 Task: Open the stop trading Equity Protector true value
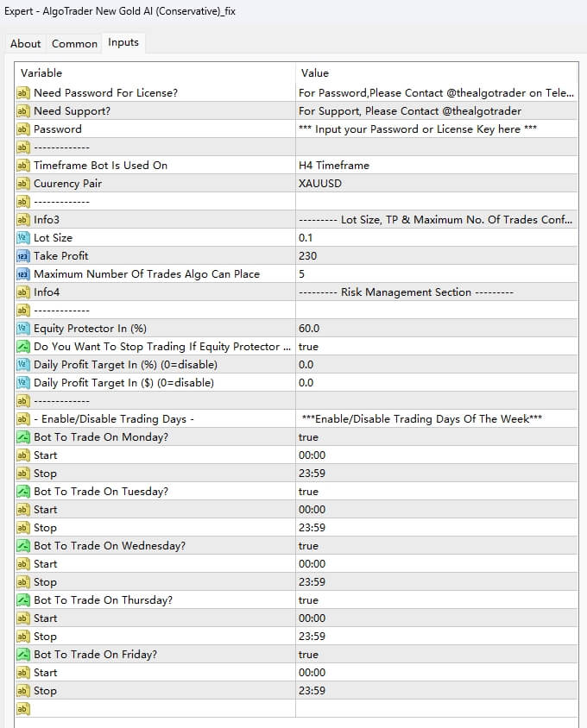click(435, 347)
